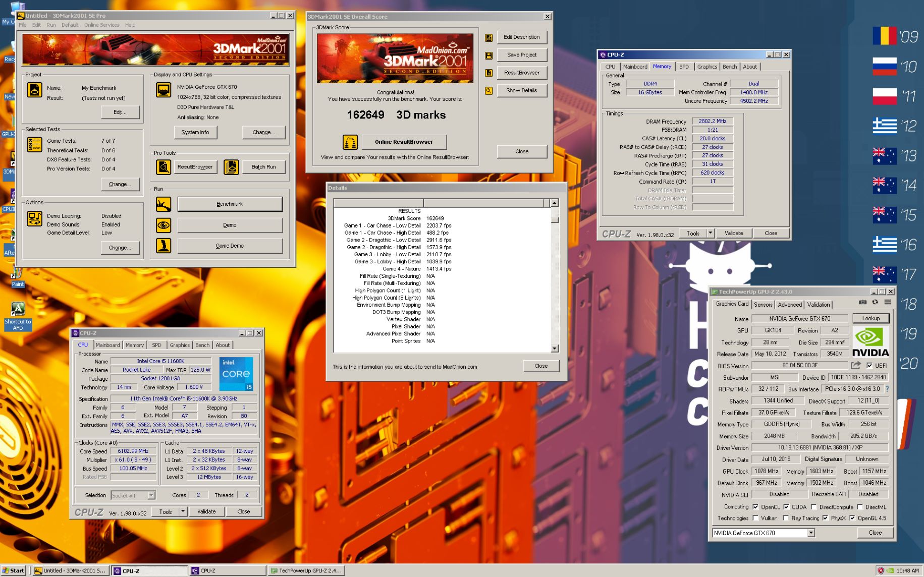
Task: Toggle the UEFI checkbox in GPU-Z
Action: tap(869, 366)
